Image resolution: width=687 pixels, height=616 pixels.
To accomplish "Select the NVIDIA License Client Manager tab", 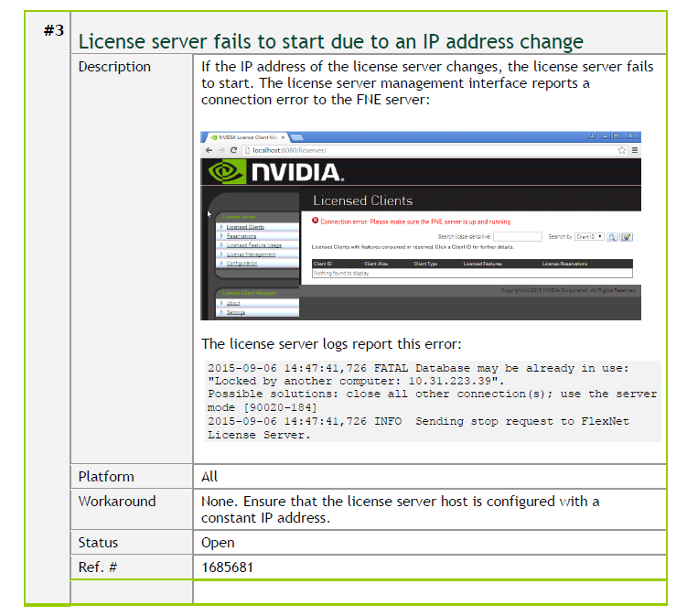I will point(246,137).
